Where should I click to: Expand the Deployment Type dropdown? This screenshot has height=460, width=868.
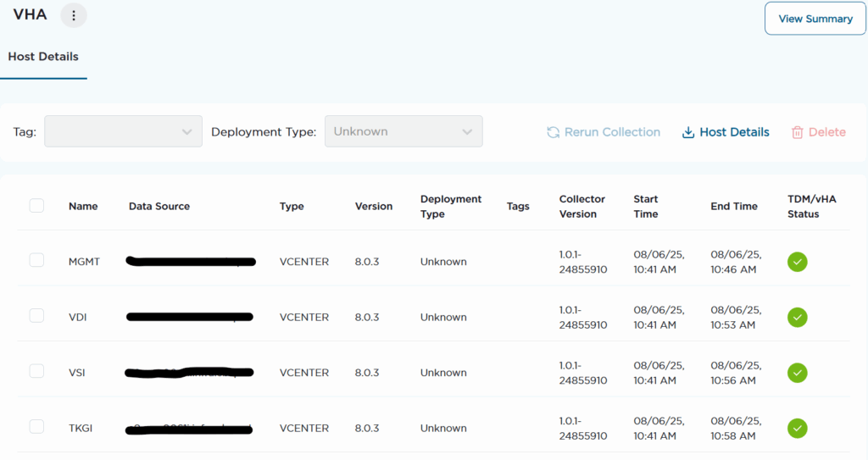tap(403, 131)
